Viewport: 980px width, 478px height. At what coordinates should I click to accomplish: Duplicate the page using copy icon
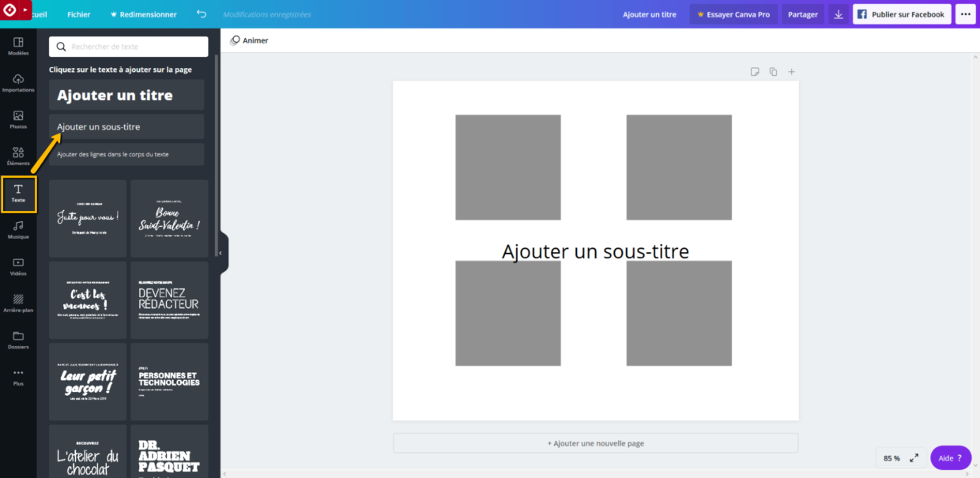click(x=773, y=72)
